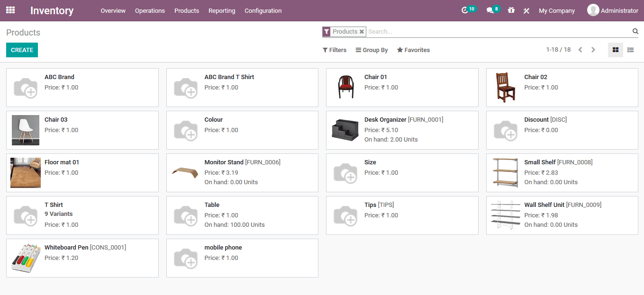Open the Group By dropdown

372,50
